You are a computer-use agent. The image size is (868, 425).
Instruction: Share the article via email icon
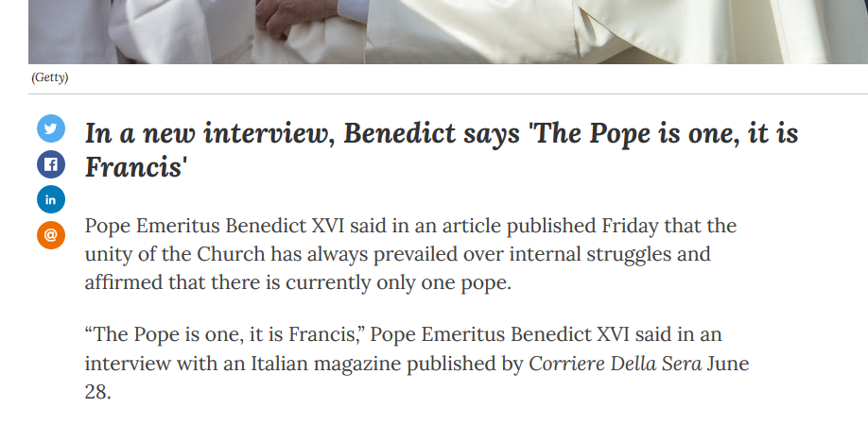pyautogui.click(x=50, y=234)
